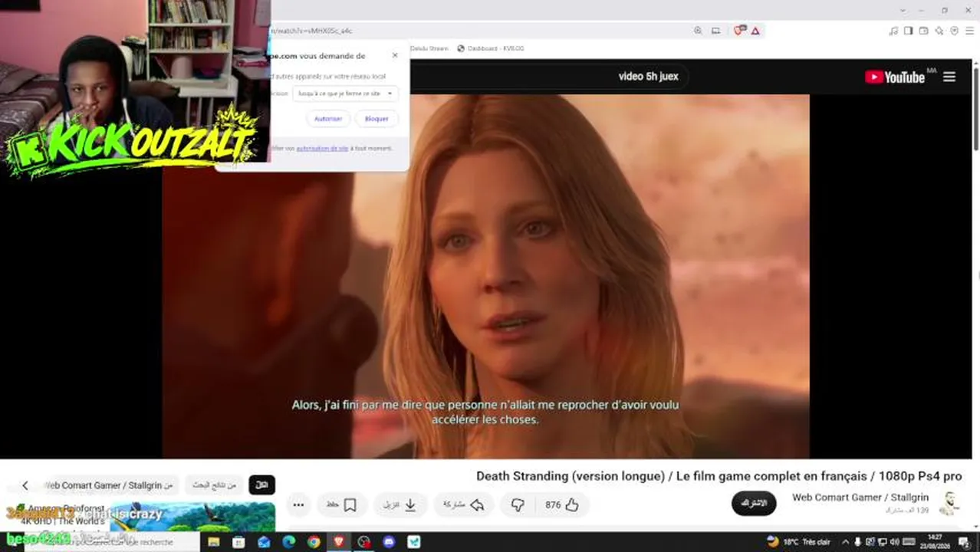Click the download button

400,504
